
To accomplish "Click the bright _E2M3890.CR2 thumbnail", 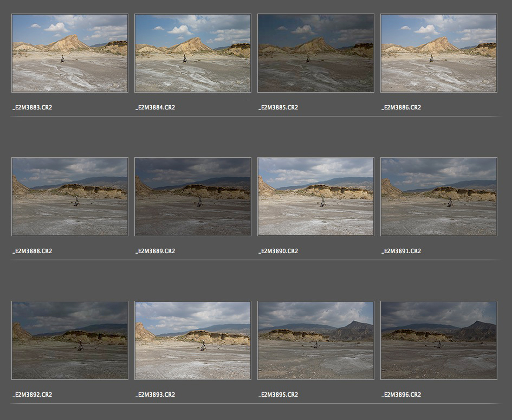I will (316, 197).
